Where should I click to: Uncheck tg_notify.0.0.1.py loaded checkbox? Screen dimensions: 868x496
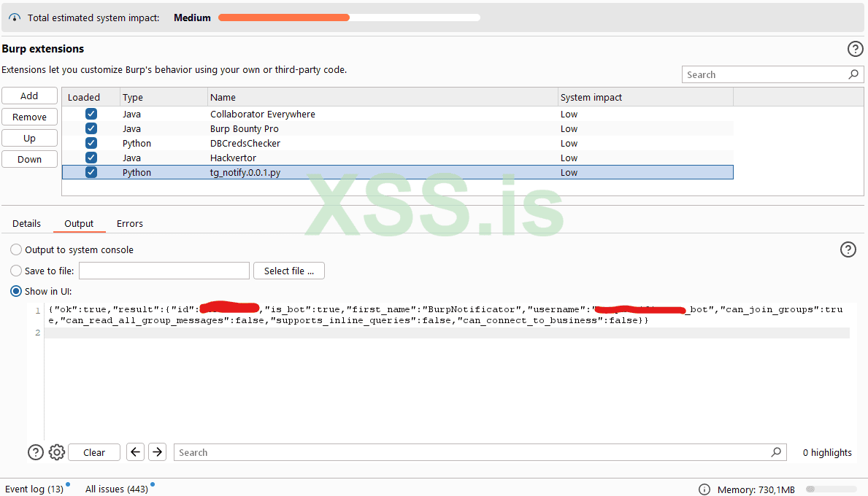(91, 172)
